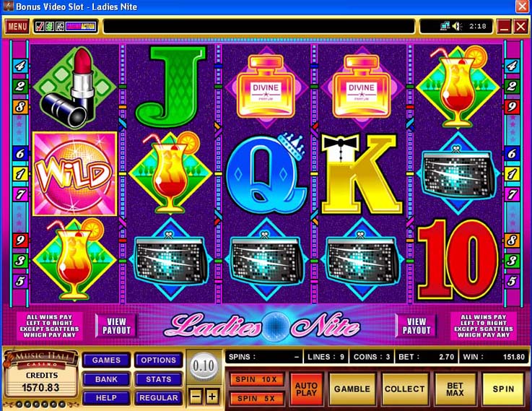Open the red MENU button

(17, 27)
